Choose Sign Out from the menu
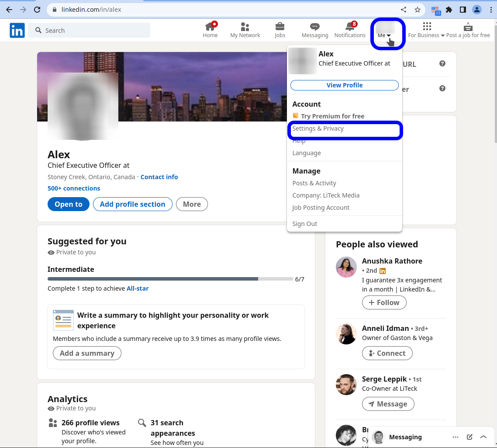 (x=305, y=224)
